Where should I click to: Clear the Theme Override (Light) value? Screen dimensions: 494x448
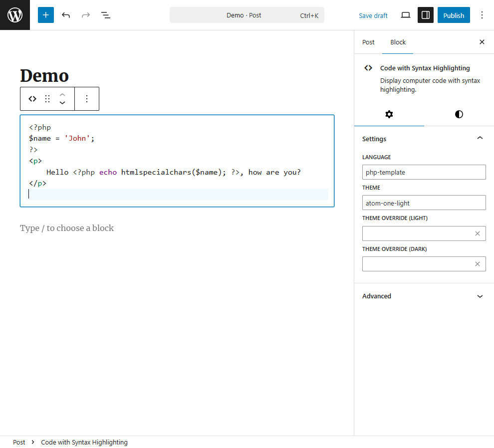point(478,233)
